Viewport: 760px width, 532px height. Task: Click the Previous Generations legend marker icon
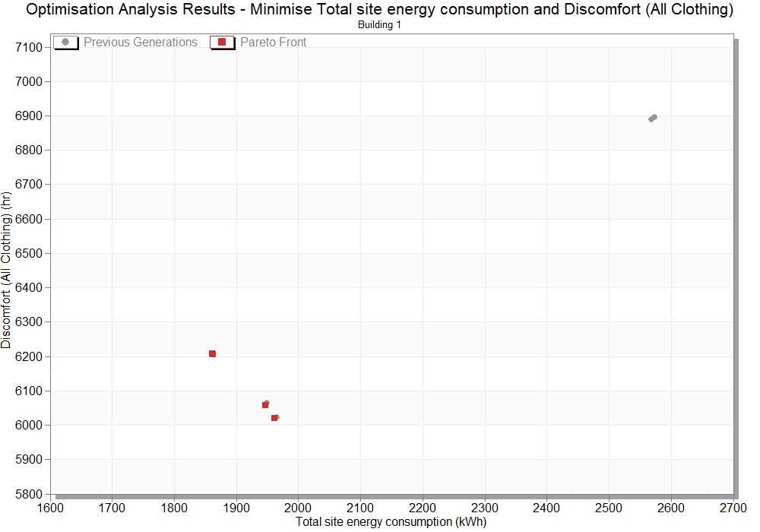tap(65, 42)
